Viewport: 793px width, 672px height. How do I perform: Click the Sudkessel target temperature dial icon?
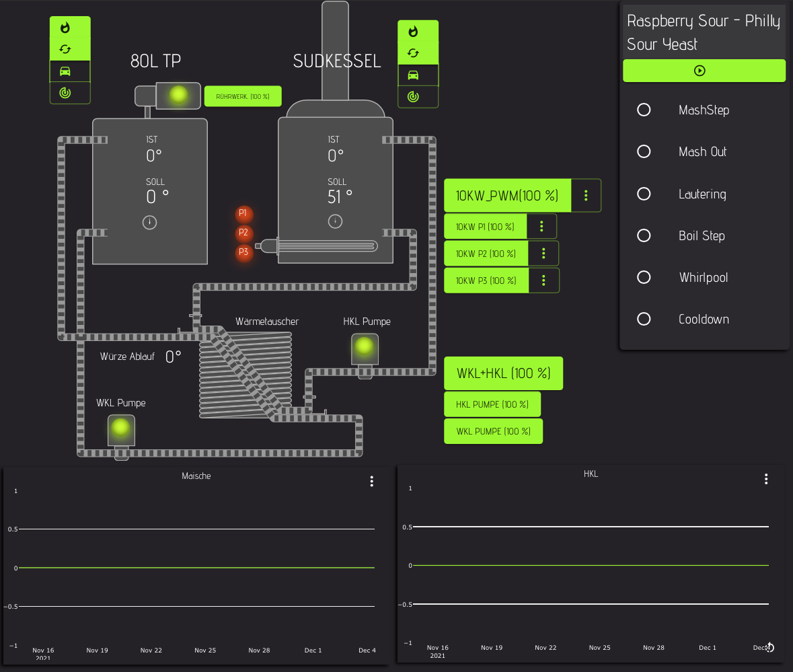coord(335,221)
